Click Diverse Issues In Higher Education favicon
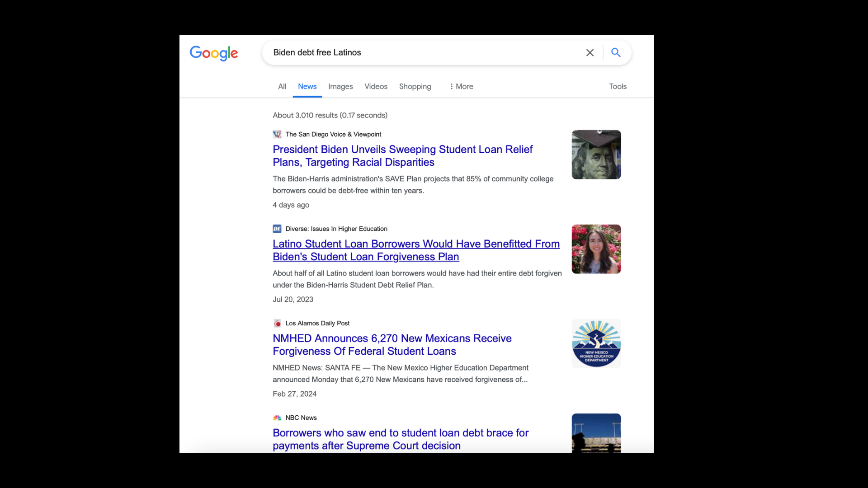 [x=277, y=229]
